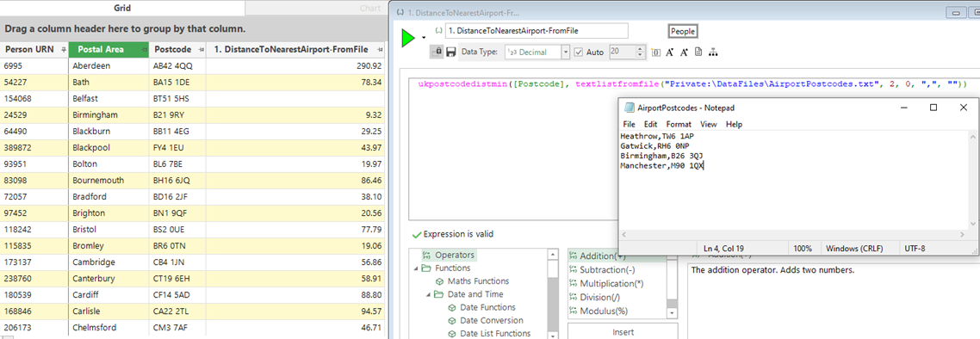Click the Gatwick,RH6 0NP line in Notepad
This screenshot has height=339, width=980.
654,145
